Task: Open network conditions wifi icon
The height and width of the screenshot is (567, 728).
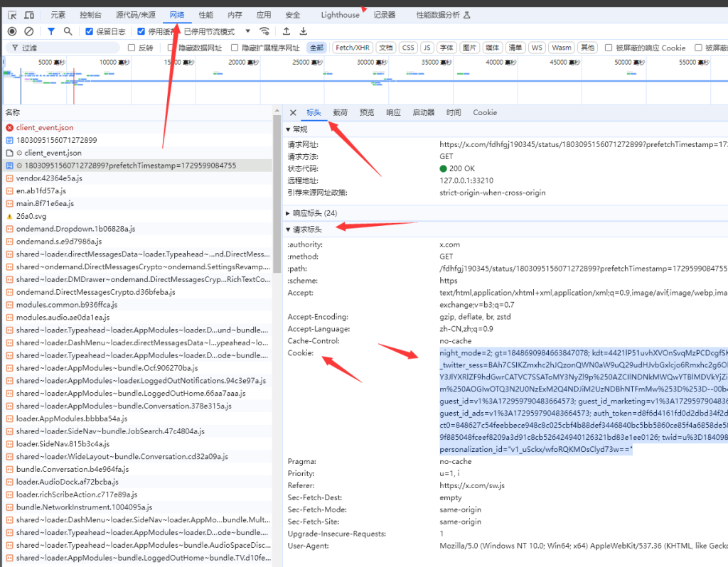Action: pyautogui.click(x=264, y=31)
